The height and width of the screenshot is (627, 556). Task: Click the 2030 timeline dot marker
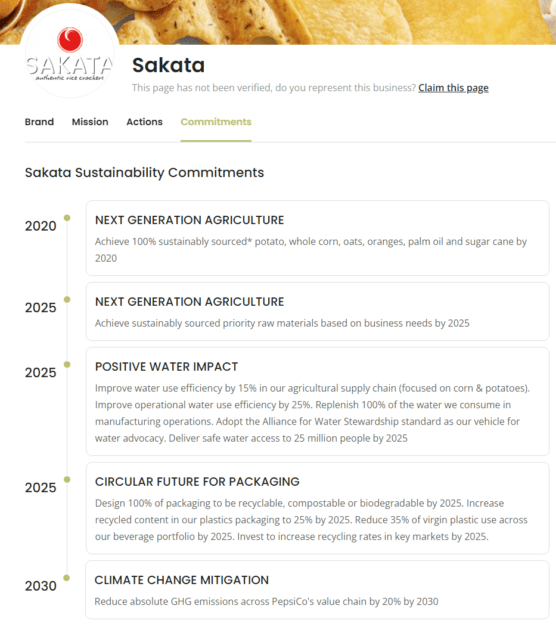(x=67, y=578)
